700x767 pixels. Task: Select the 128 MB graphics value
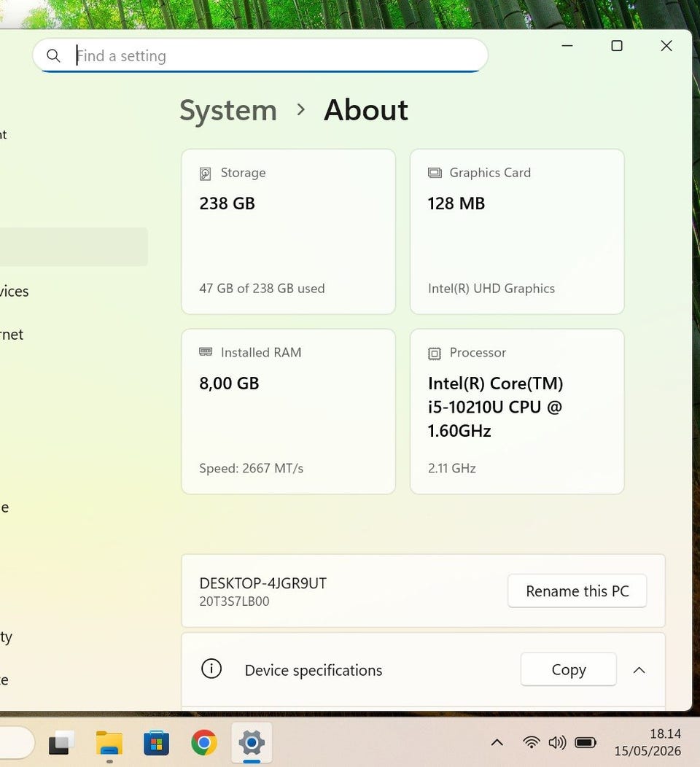tap(456, 203)
